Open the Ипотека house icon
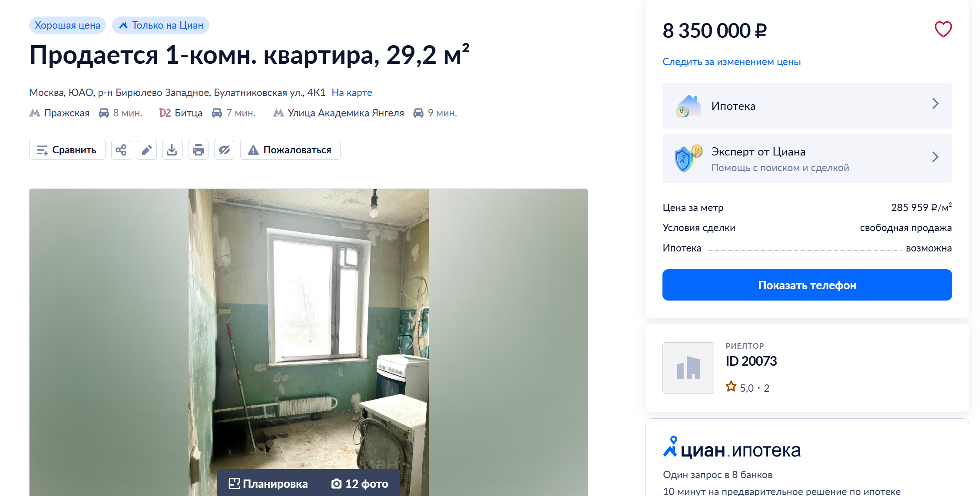 [x=689, y=106]
